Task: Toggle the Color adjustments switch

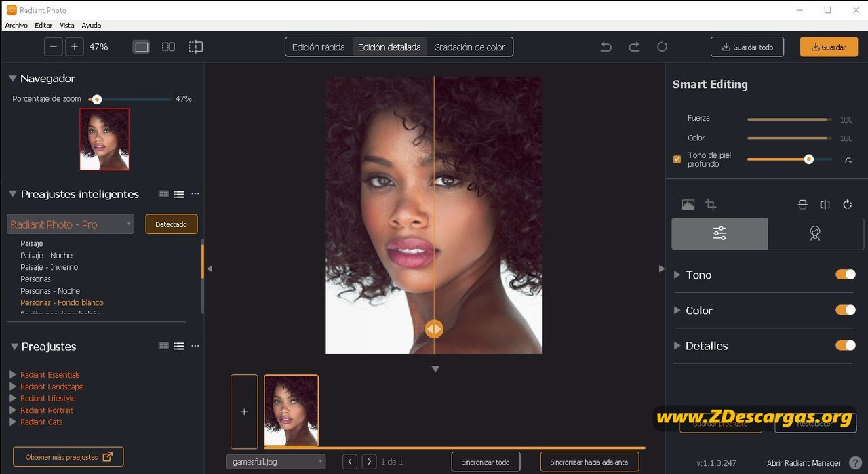Action: (846, 310)
